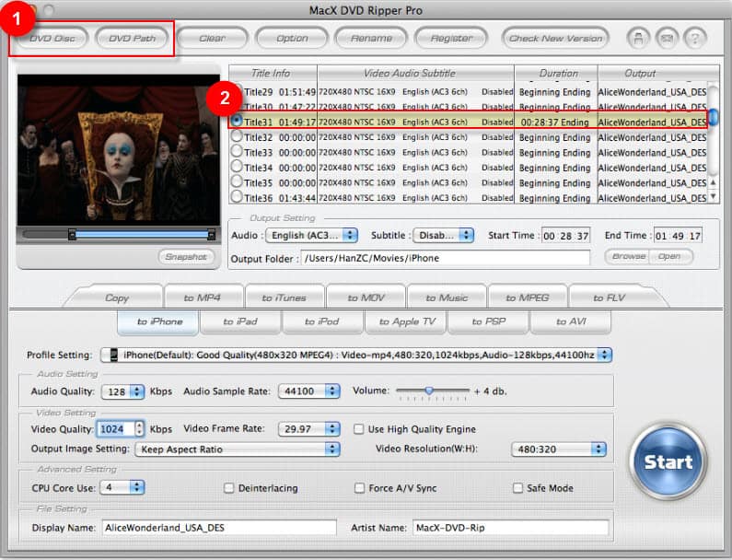Open the Subtitle dropdown
This screenshot has height=560, width=732.
443,236
